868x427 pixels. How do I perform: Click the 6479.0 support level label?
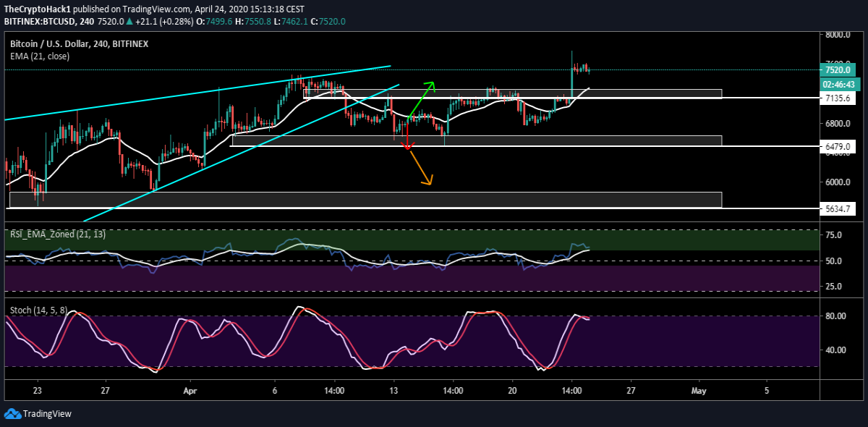837,146
